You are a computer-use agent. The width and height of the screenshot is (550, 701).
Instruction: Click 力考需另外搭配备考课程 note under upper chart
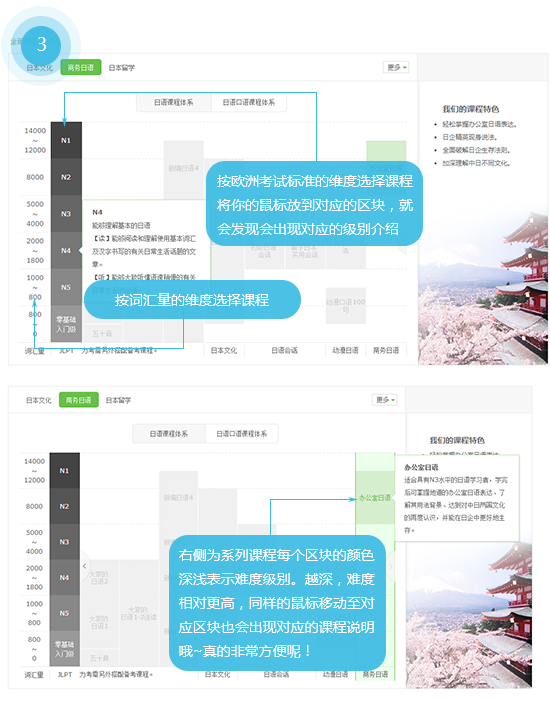coord(119,350)
